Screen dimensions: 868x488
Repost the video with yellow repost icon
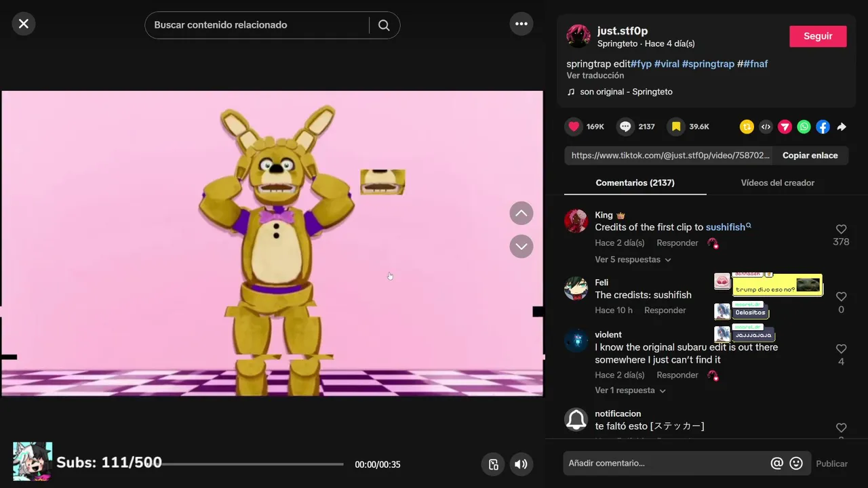pos(747,127)
